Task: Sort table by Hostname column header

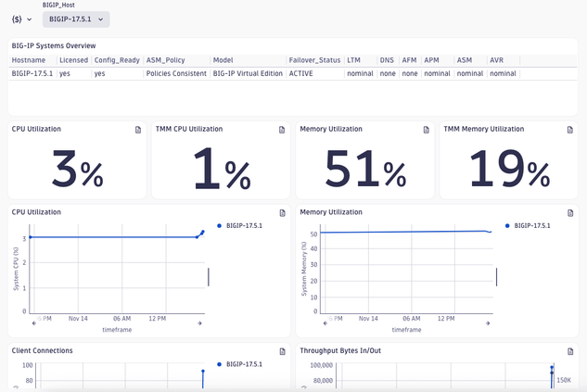Action: tap(29, 60)
